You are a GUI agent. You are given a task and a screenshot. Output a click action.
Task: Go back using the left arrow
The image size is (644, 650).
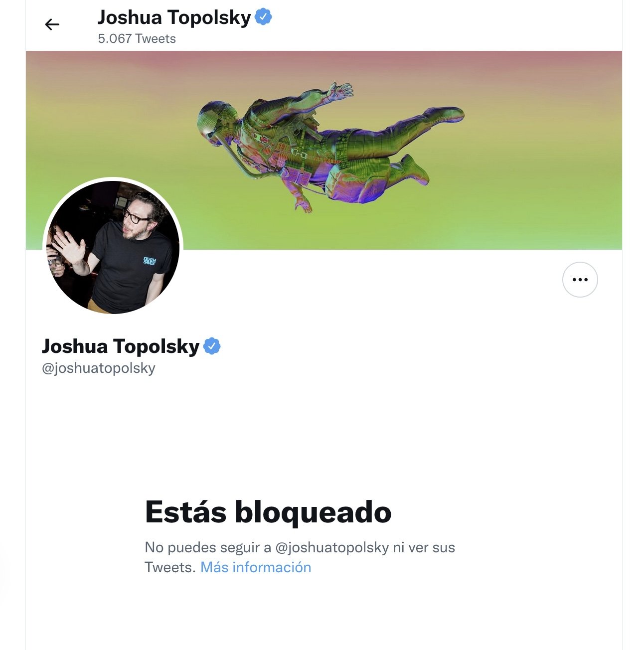pyautogui.click(x=52, y=24)
